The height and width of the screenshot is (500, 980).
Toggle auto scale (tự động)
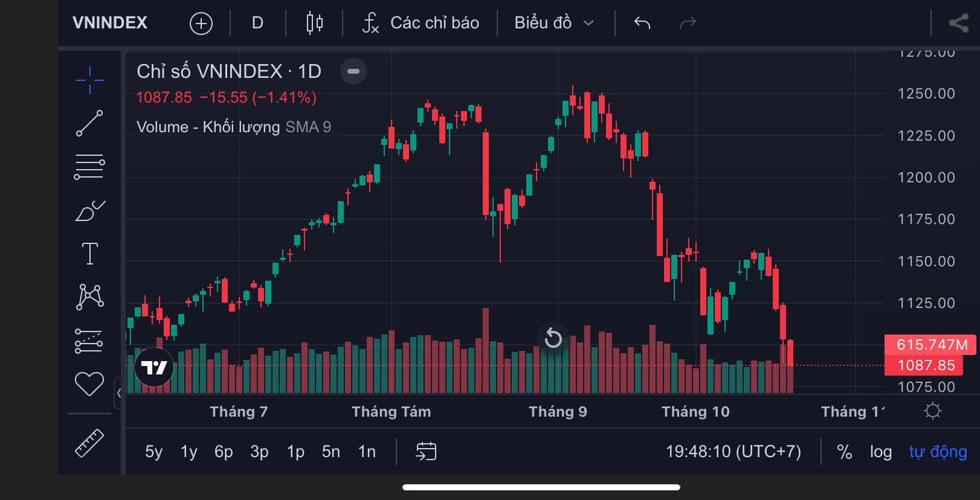tap(938, 452)
